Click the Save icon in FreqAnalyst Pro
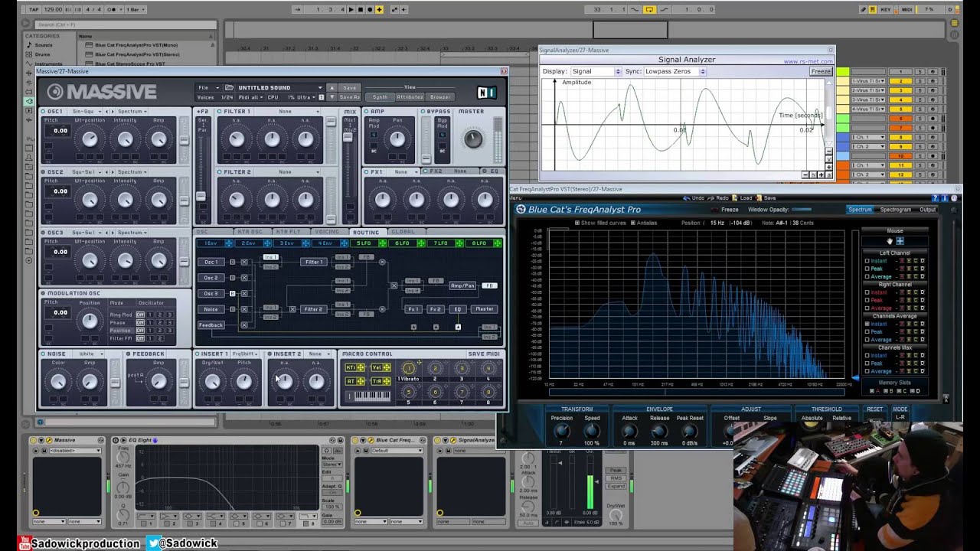The height and width of the screenshot is (551, 980). pos(760,198)
